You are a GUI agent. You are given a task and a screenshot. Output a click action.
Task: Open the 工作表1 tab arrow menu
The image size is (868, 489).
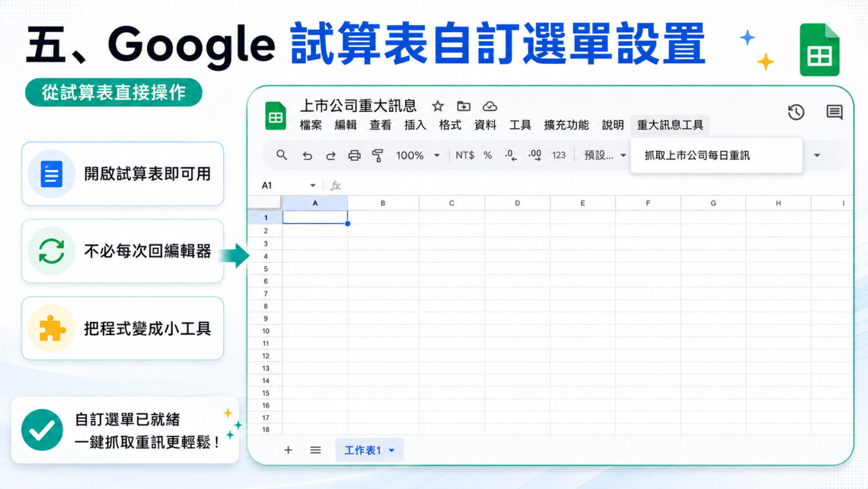391,451
